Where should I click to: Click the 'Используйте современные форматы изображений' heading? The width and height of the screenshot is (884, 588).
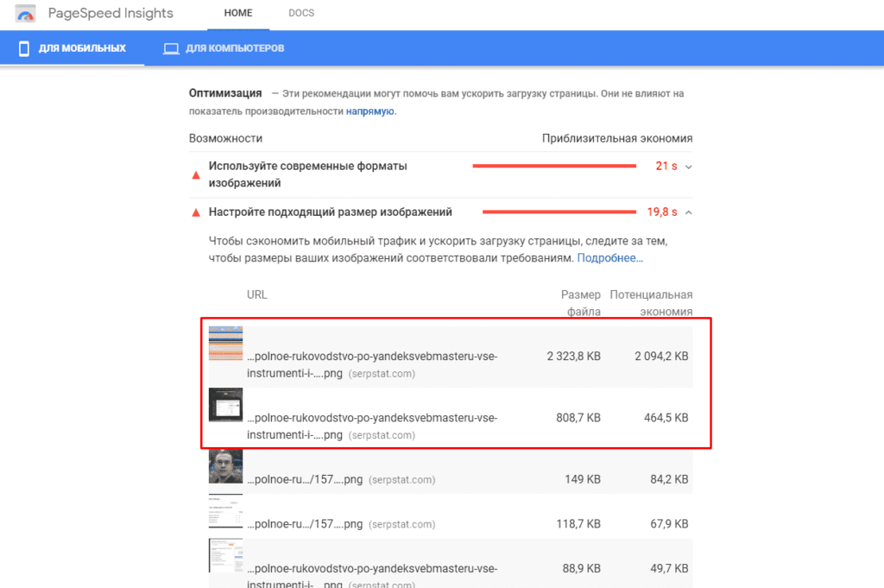tap(308, 174)
